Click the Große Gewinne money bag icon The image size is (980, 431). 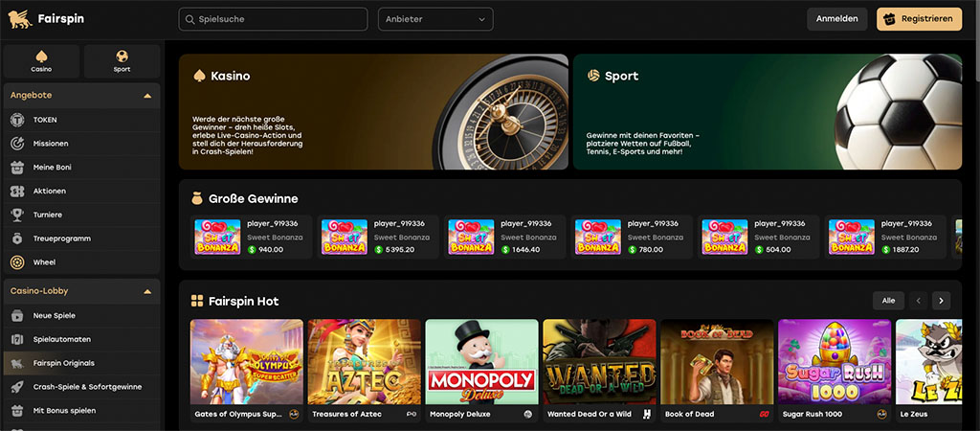click(197, 198)
